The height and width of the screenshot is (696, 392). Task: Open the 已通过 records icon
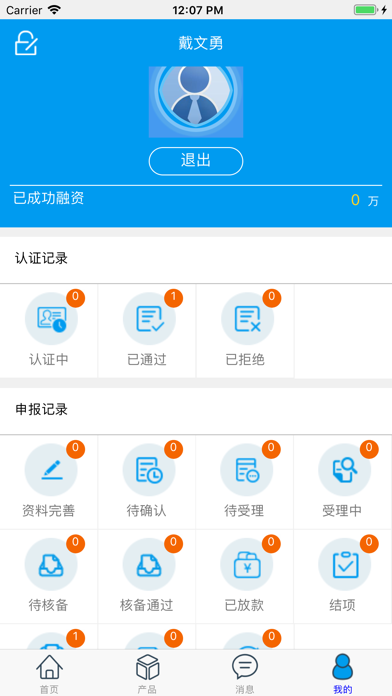pos(149,319)
